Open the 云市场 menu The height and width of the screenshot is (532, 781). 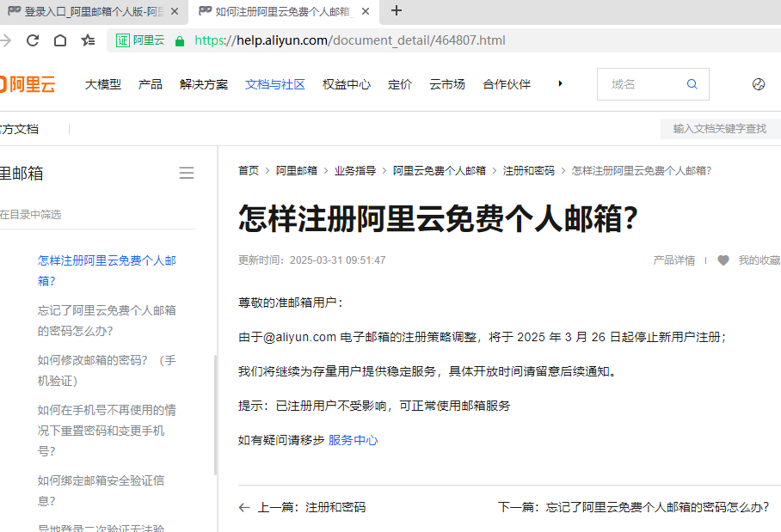coord(447,84)
